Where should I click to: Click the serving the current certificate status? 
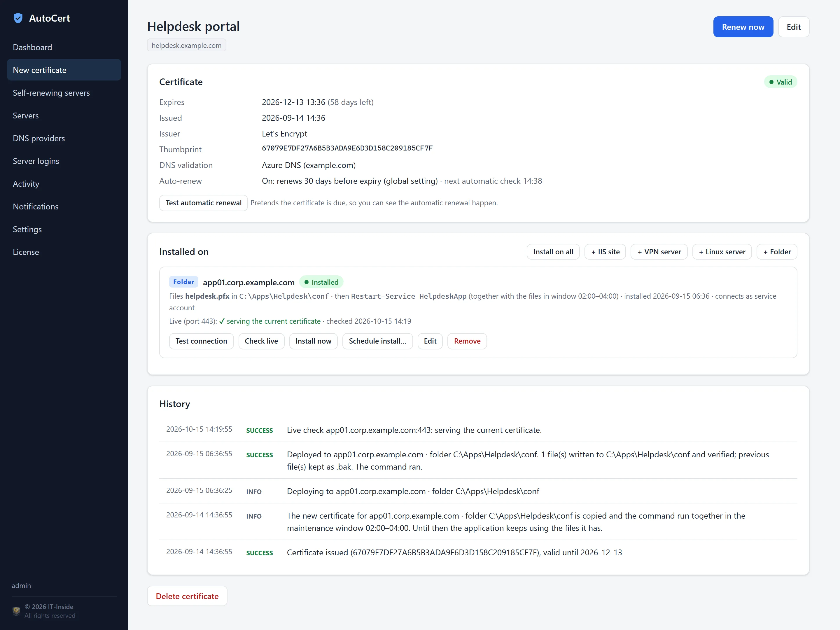coord(270,321)
